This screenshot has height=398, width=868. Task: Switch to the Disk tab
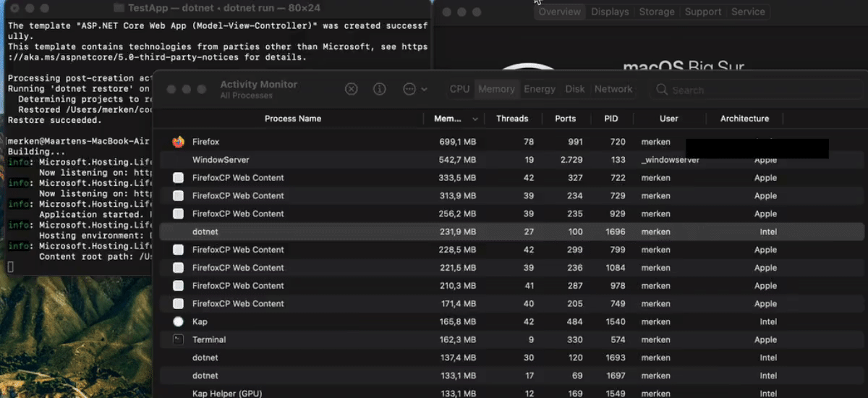pyautogui.click(x=575, y=89)
